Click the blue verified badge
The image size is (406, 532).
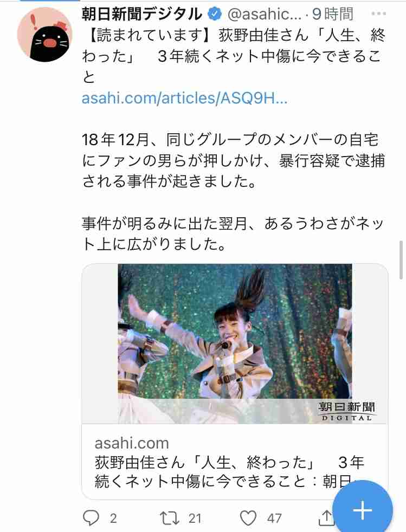(x=215, y=14)
